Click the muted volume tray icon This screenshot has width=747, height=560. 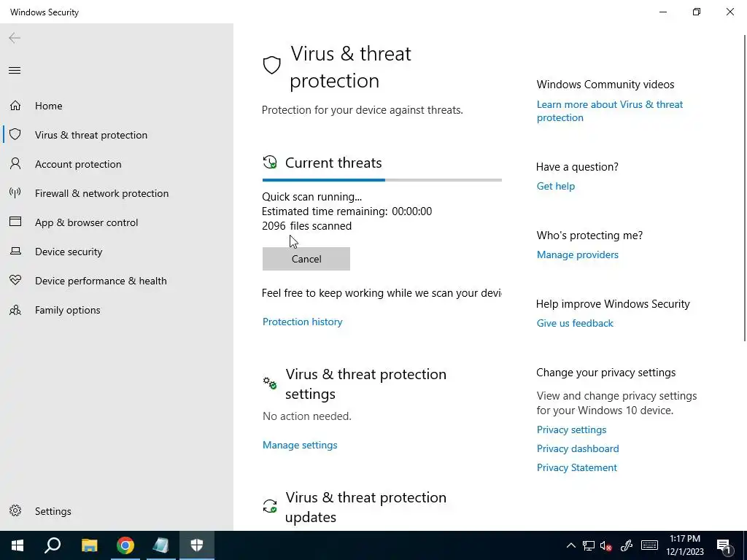coord(606,545)
